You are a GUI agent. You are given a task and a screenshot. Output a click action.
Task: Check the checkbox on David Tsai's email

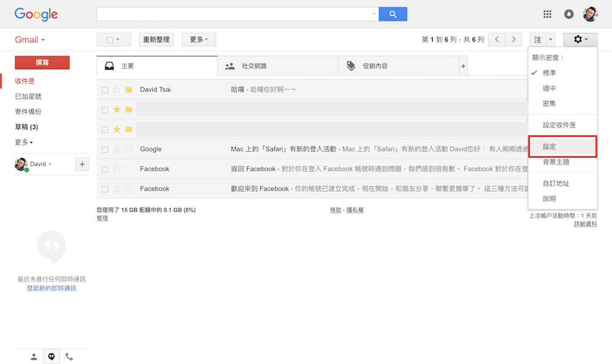[x=105, y=89]
